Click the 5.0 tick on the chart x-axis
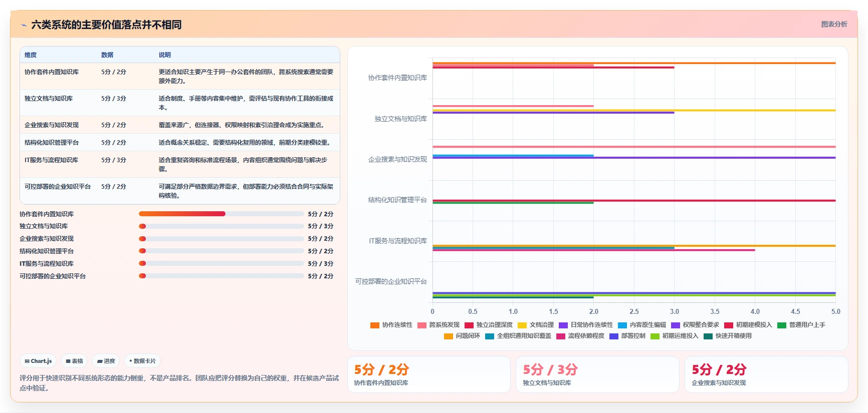Image resolution: width=868 pixels, height=413 pixels. coord(835,311)
